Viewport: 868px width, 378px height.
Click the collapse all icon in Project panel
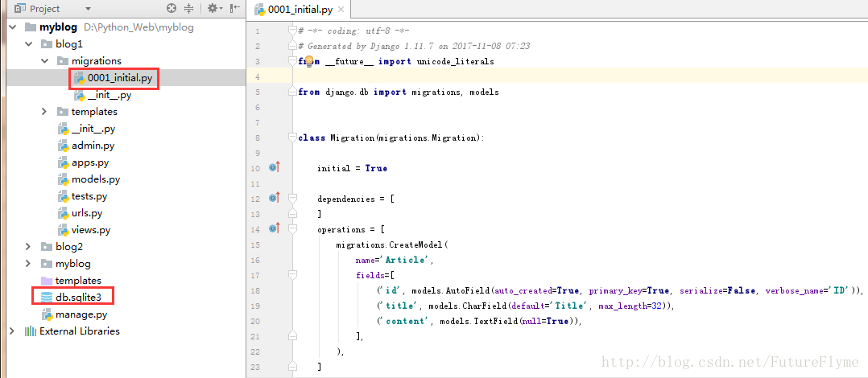(188, 8)
